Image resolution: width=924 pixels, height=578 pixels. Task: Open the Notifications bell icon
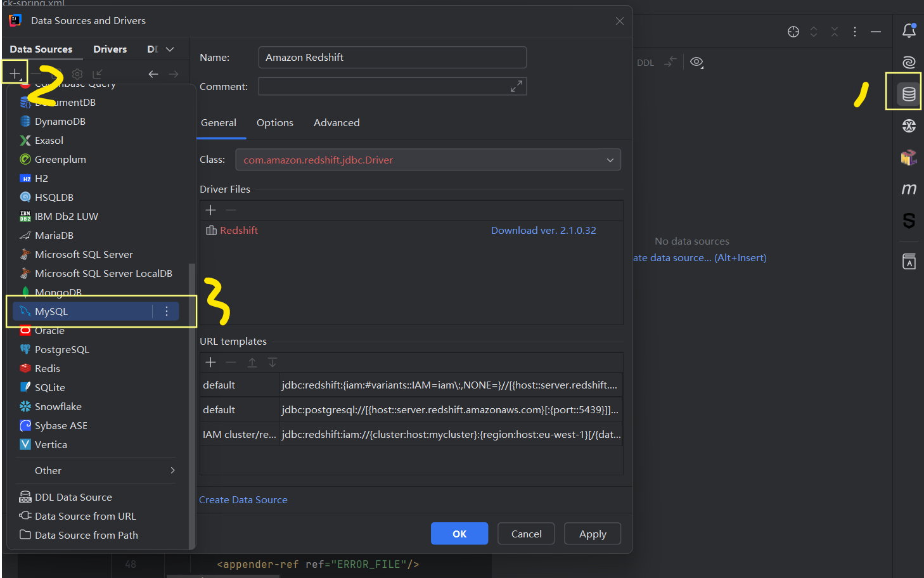pos(909,30)
